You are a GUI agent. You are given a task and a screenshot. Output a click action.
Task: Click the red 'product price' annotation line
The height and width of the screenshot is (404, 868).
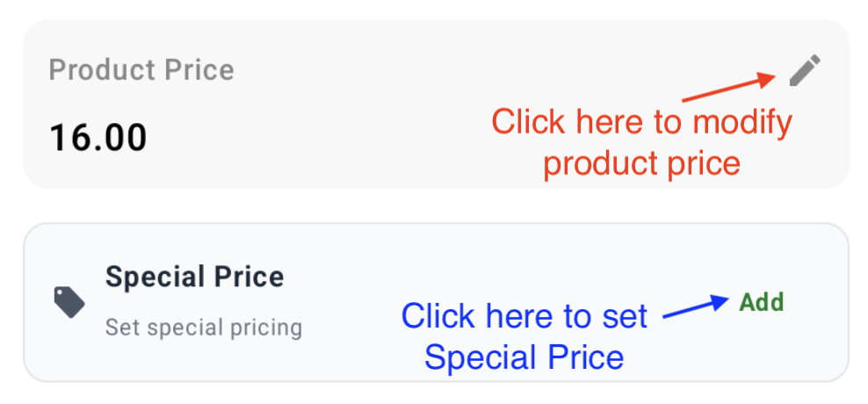(642, 164)
